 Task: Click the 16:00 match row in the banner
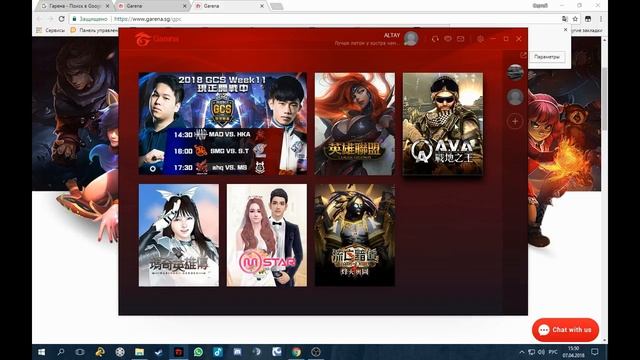220,151
